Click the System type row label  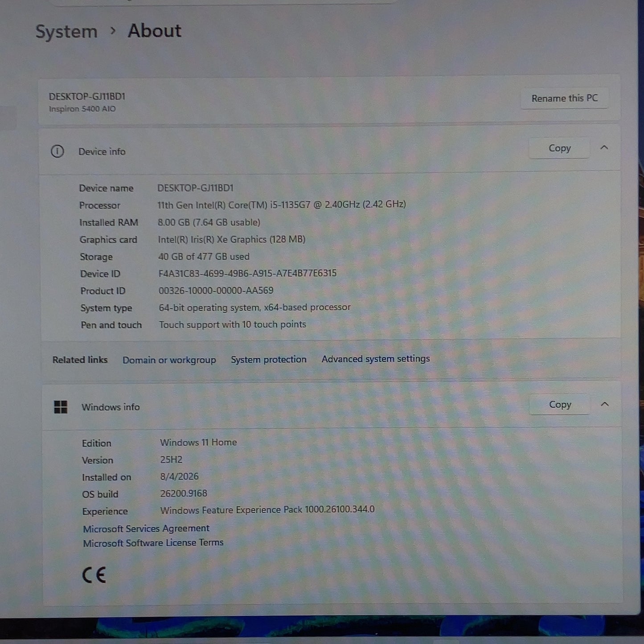tap(107, 308)
